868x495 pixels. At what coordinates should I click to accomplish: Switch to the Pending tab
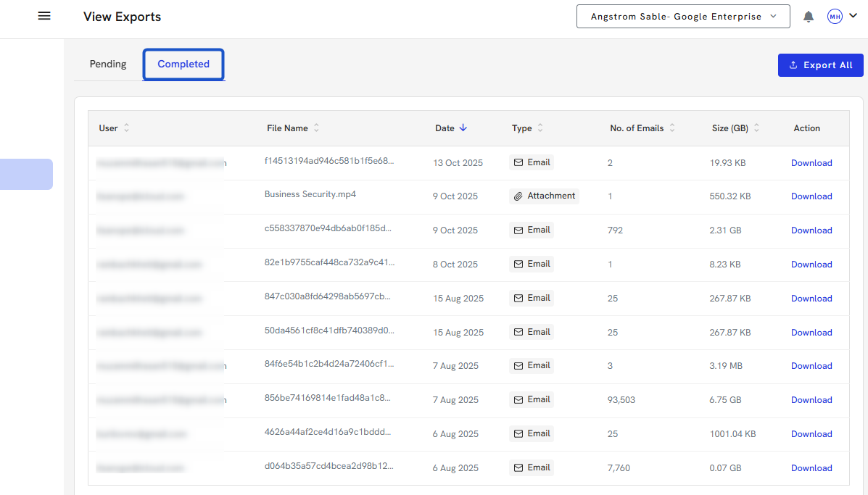click(108, 64)
